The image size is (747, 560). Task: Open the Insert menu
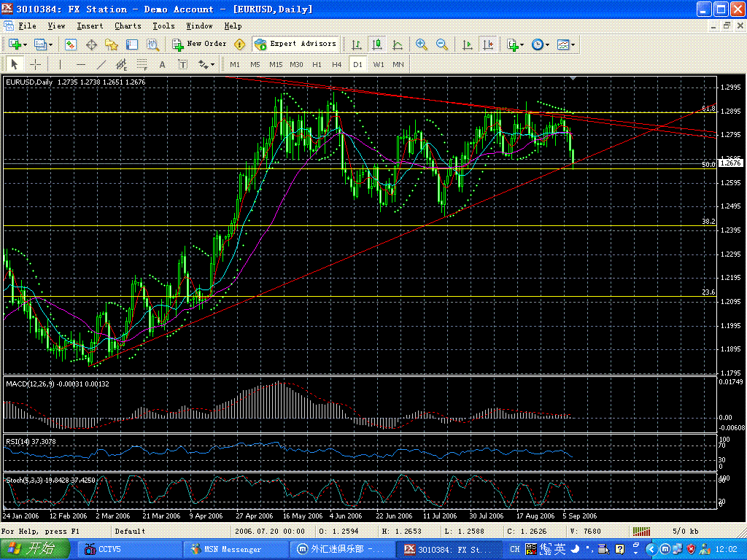point(90,26)
